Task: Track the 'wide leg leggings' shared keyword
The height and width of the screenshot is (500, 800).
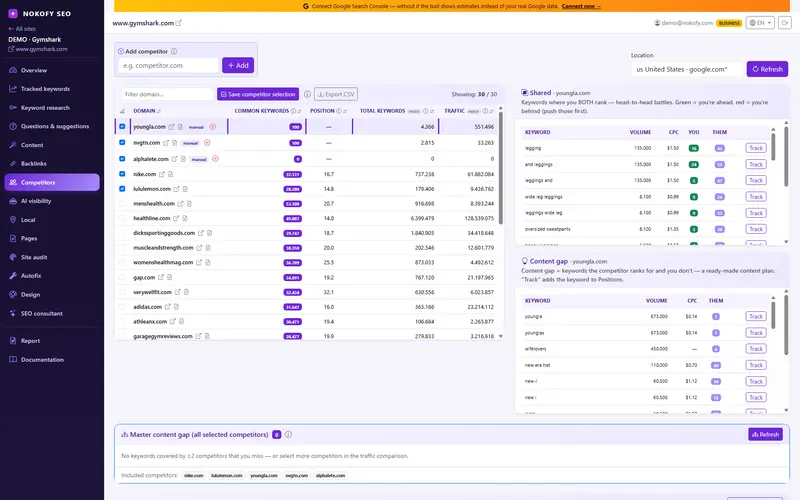Action: 756,197
